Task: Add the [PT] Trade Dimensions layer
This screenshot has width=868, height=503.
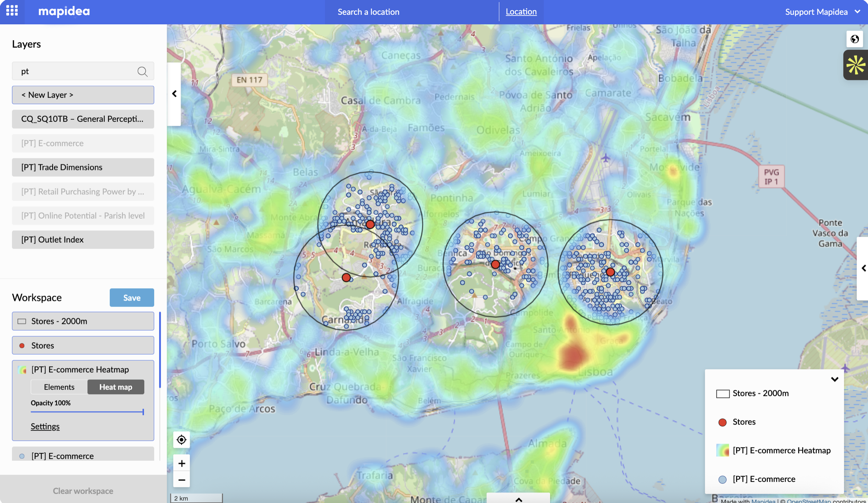Action: tap(83, 167)
